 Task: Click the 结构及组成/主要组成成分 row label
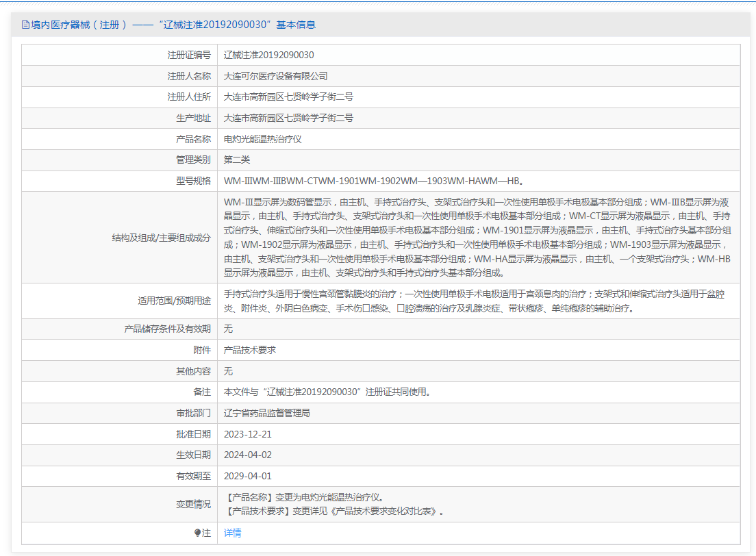click(x=161, y=238)
